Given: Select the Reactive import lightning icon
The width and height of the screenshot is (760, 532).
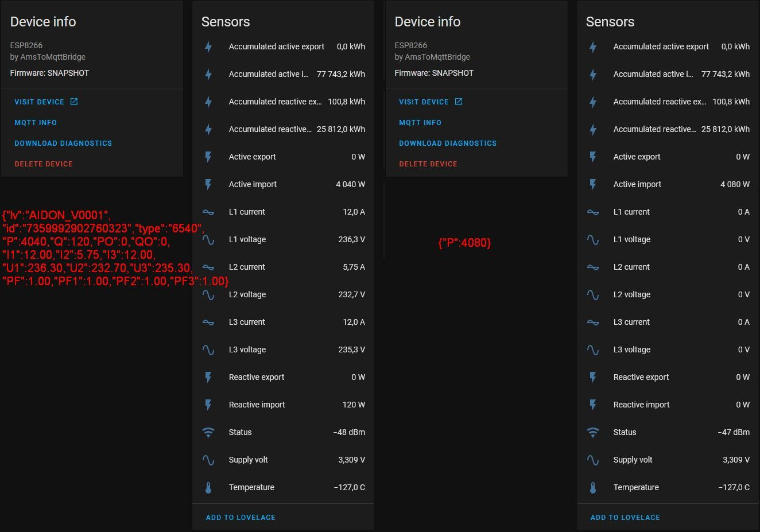Looking at the screenshot, I should [x=208, y=405].
